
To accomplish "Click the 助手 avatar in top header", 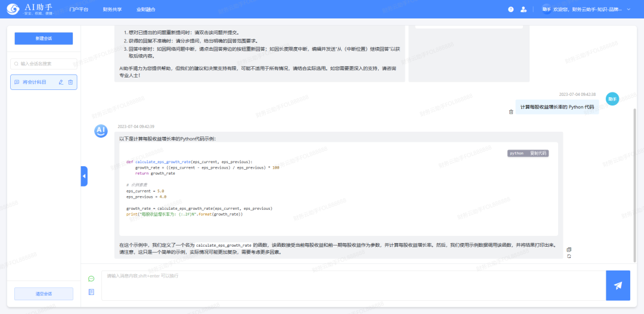I will 546,9.
